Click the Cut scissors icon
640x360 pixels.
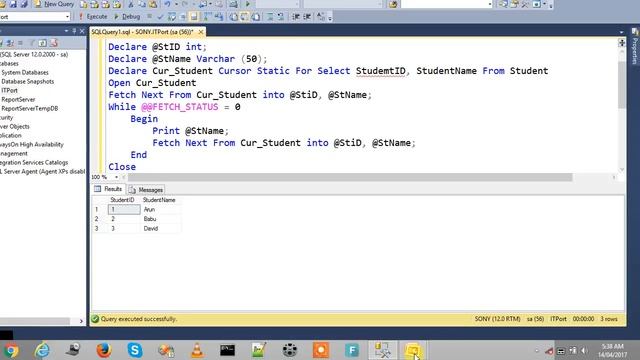click(x=131, y=4)
